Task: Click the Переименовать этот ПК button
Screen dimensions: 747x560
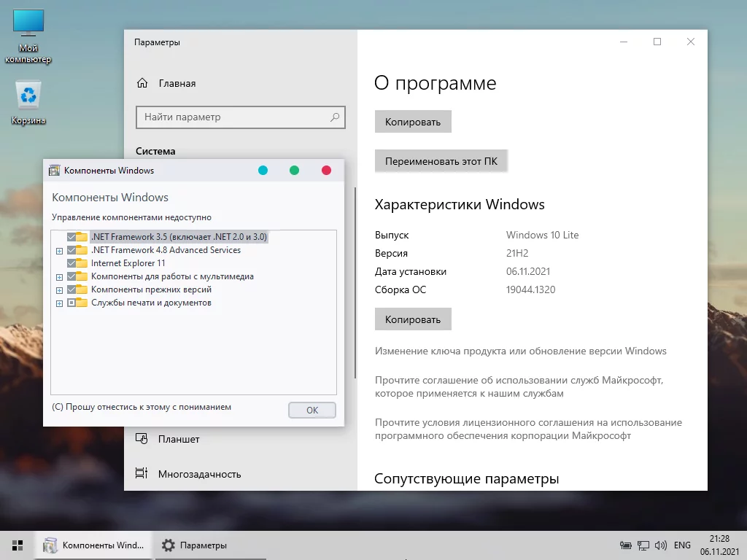Action: (x=441, y=161)
